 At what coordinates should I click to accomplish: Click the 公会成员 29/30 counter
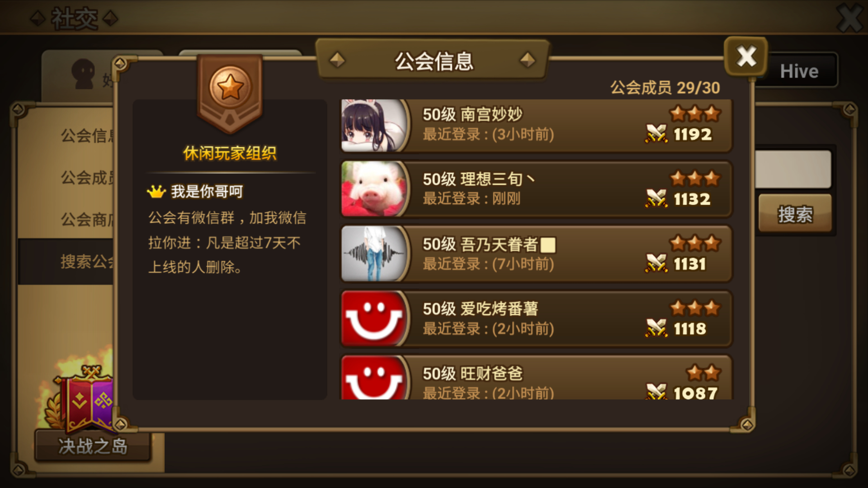click(x=665, y=87)
